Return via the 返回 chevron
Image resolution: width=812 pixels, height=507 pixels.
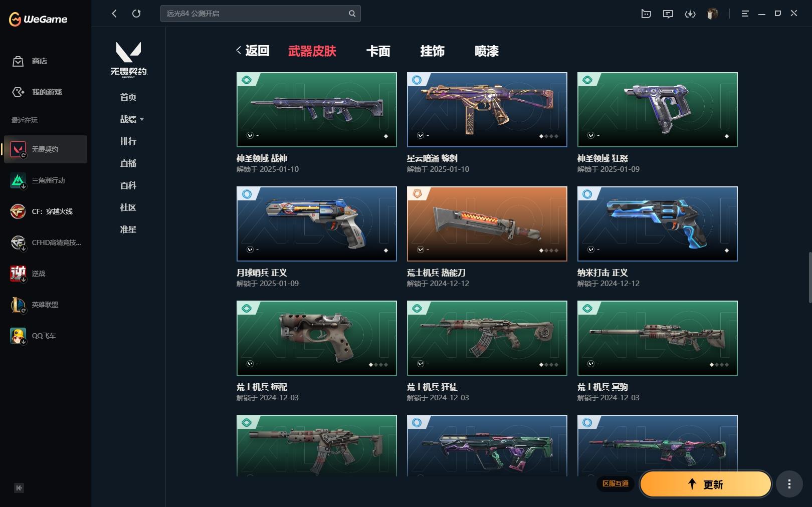[253, 51]
